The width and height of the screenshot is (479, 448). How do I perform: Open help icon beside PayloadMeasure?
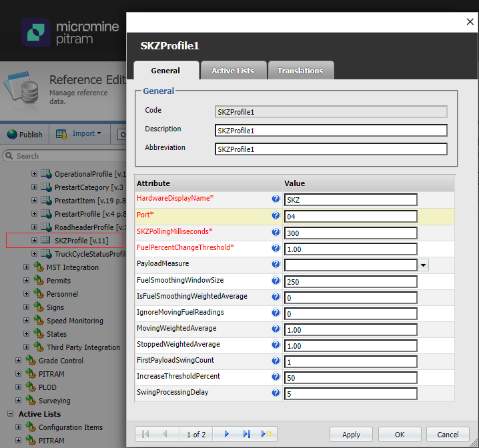point(276,264)
